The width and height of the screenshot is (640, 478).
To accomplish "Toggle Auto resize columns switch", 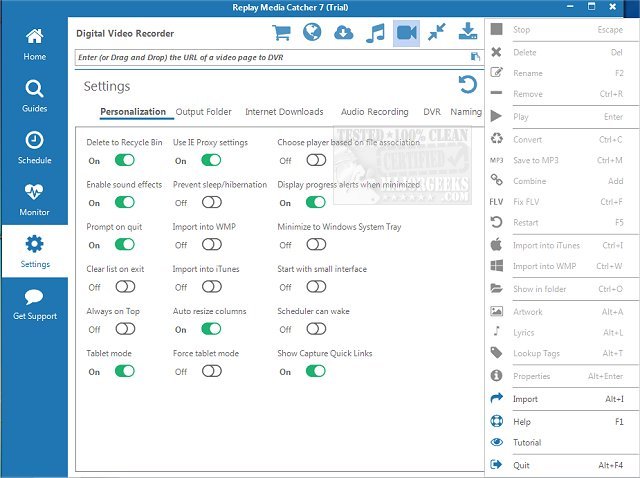I will [x=211, y=329].
